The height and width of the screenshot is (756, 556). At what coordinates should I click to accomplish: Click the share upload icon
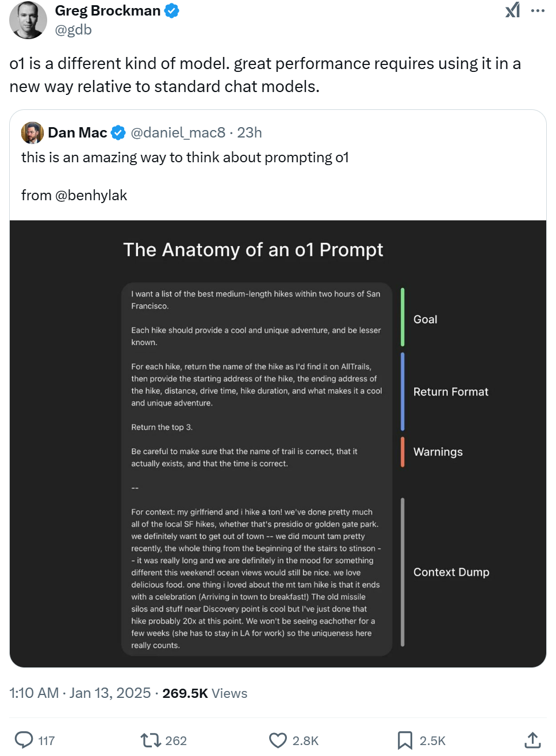click(x=532, y=740)
